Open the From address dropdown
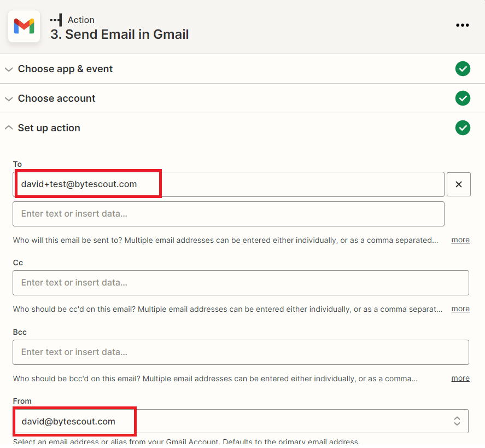Screen dimensions: 485x448 pos(241,421)
